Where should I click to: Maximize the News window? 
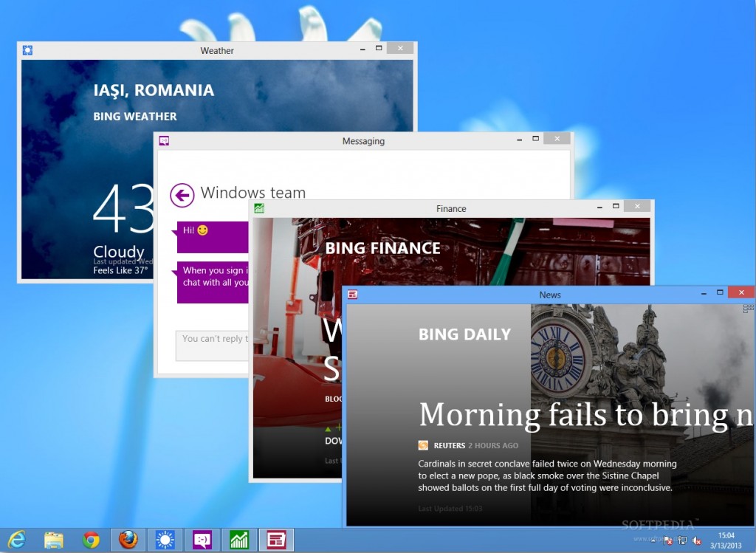coord(721,292)
